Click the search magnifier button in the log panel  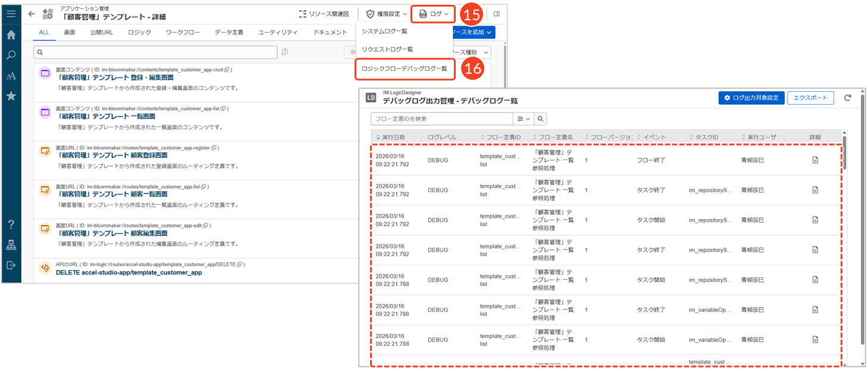pyautogui.click(x=540, y=119)
